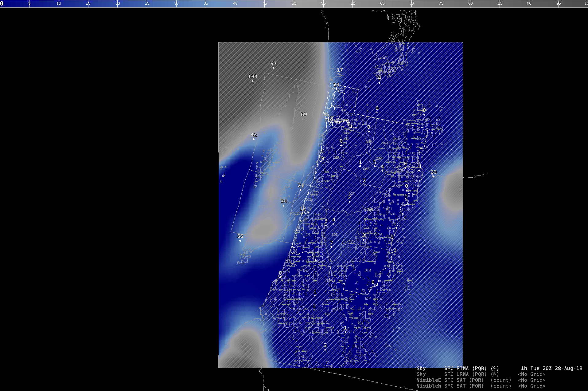
Task: Click the inland observation reading 7
Action: click(332, 243)
